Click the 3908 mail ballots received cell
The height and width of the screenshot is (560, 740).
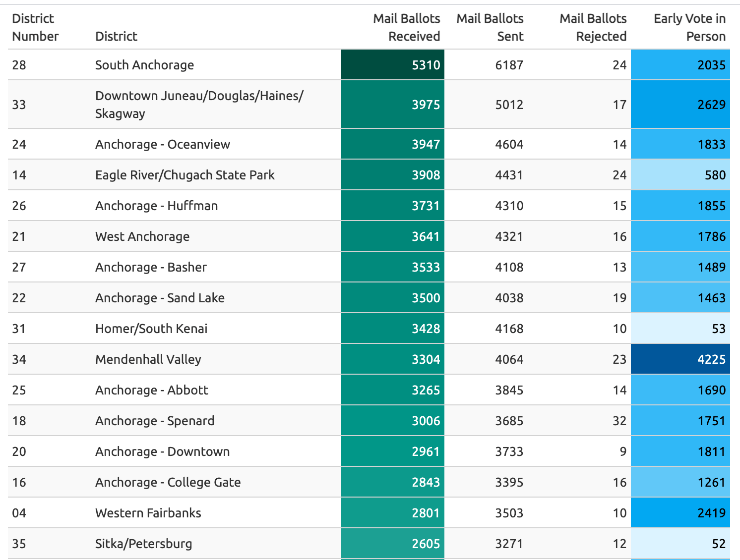(393, 175)
